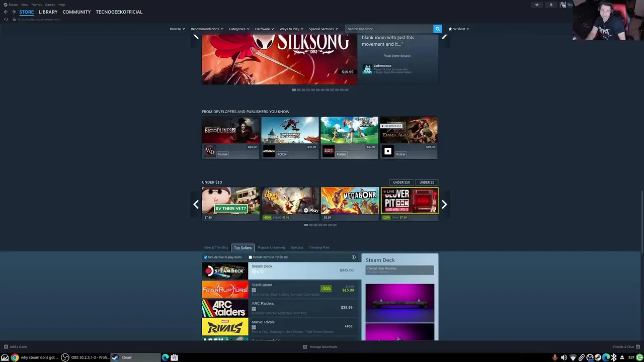Viewport: 644px width, 362px height.
Task: Click the Bluetooth tray icon
Action: point(614,357)
